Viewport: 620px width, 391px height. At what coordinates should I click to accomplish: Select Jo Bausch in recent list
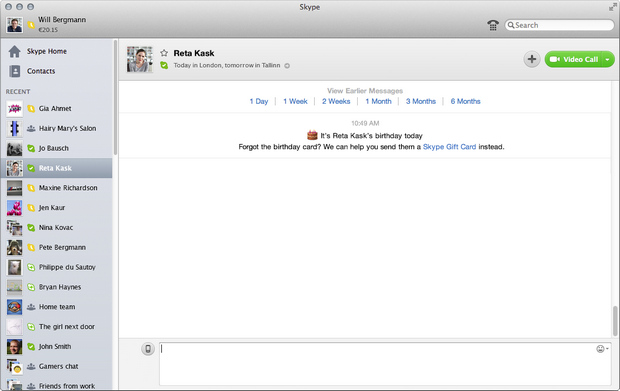click(x=56, y=148)
